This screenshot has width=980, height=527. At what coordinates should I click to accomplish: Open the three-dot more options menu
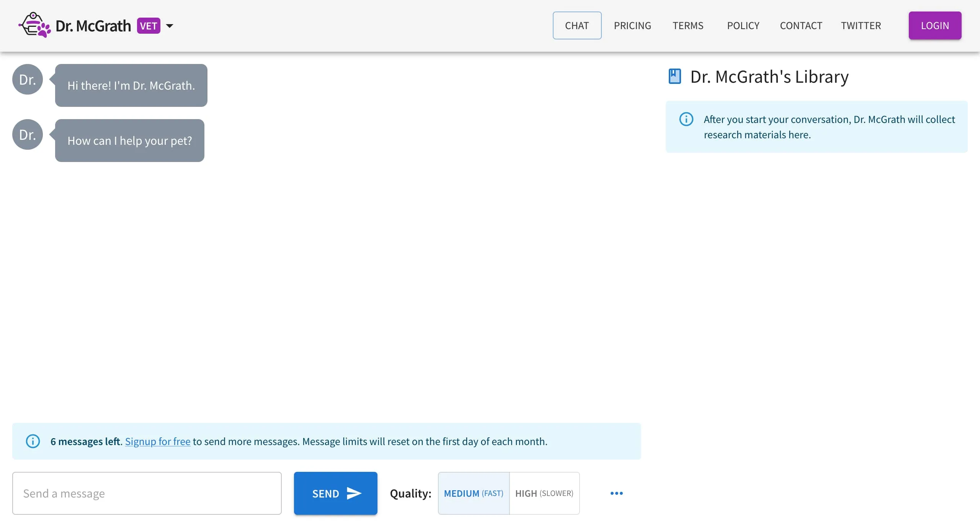[x=616, y=493]
